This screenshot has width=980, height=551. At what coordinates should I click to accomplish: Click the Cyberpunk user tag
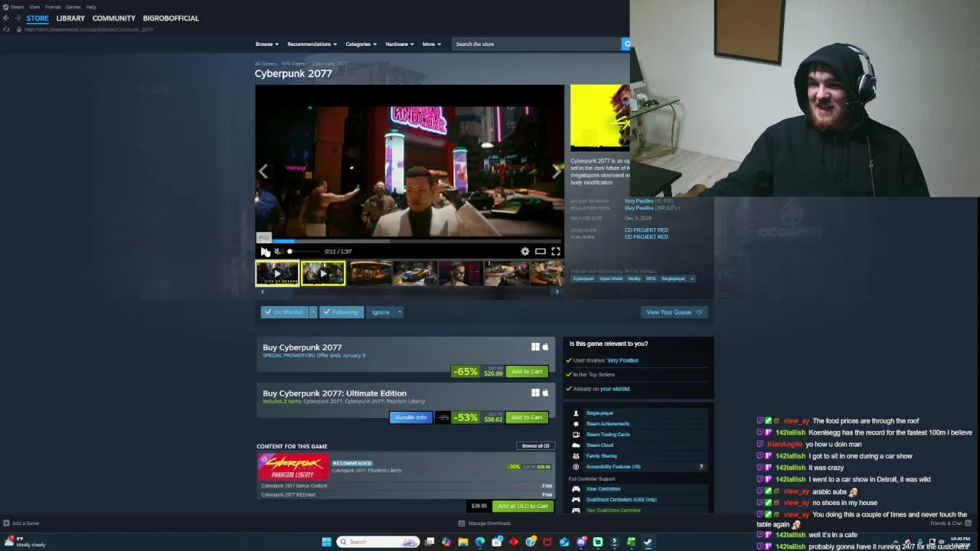coord(583,279)
